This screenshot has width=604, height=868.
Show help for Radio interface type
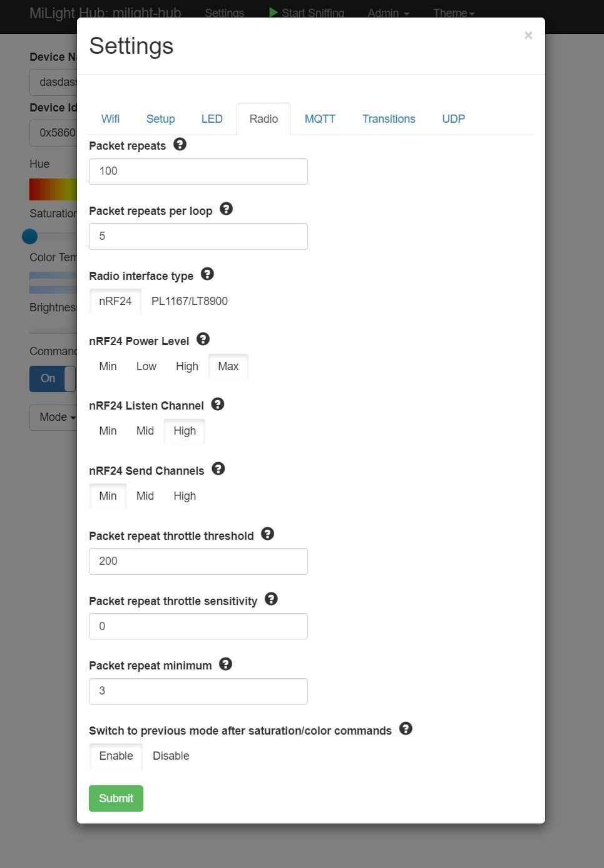coord(207,274)
